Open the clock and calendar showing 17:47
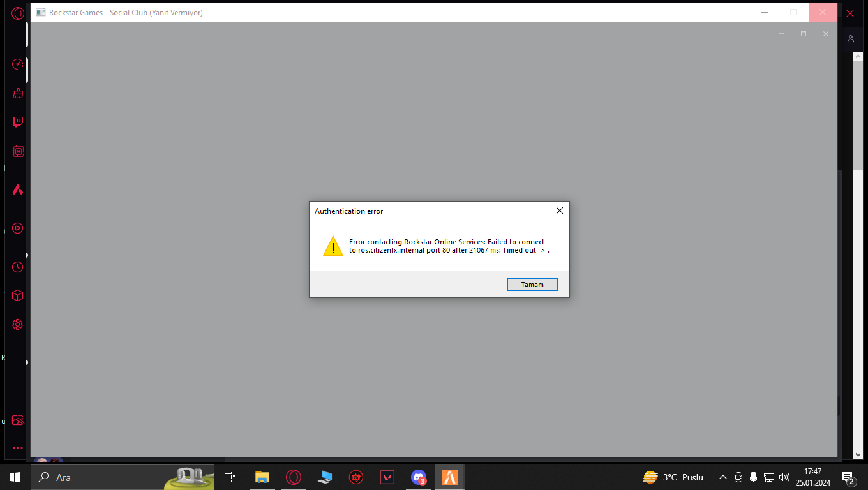The image size is (868, 490). pos(812,477)
